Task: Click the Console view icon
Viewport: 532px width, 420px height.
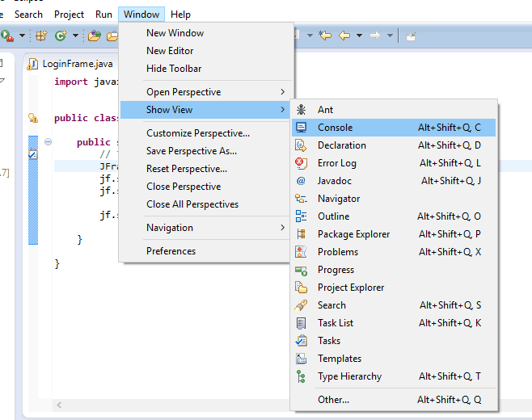Action: coord(301,128)
